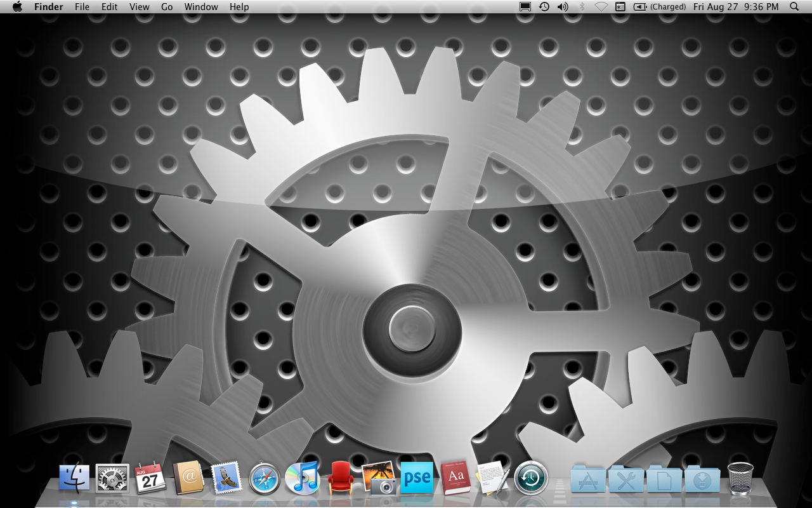The image size is (812, 508).
Task: Open Spotlight search magnifier
Action: [x=794, y=7]
